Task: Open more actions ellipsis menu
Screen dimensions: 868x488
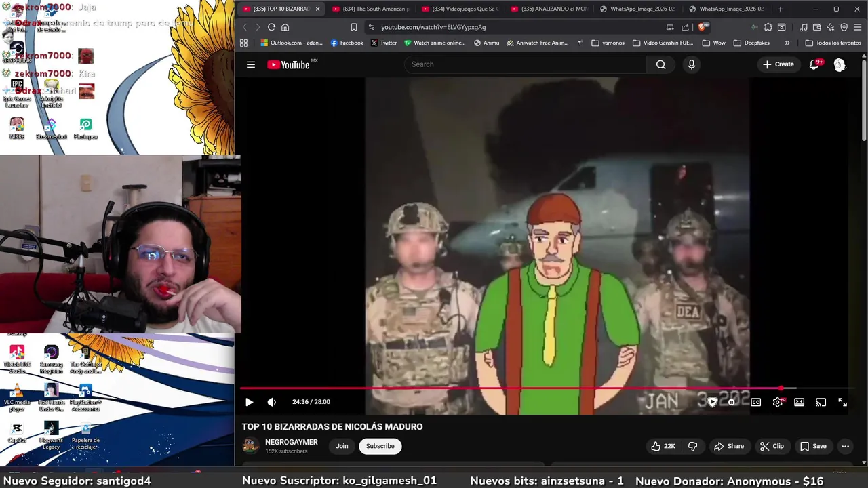Action: pos(845,446)
